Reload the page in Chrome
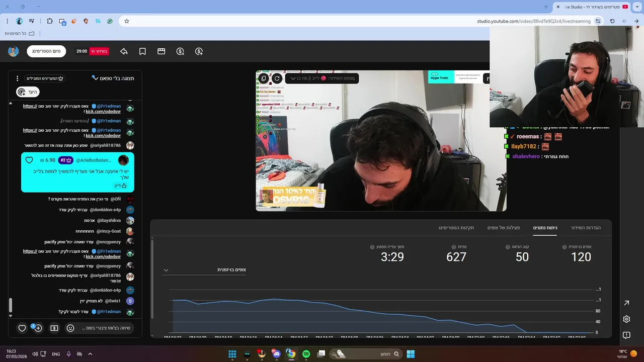Screen dimensions: 644x362 click(612, 21)
